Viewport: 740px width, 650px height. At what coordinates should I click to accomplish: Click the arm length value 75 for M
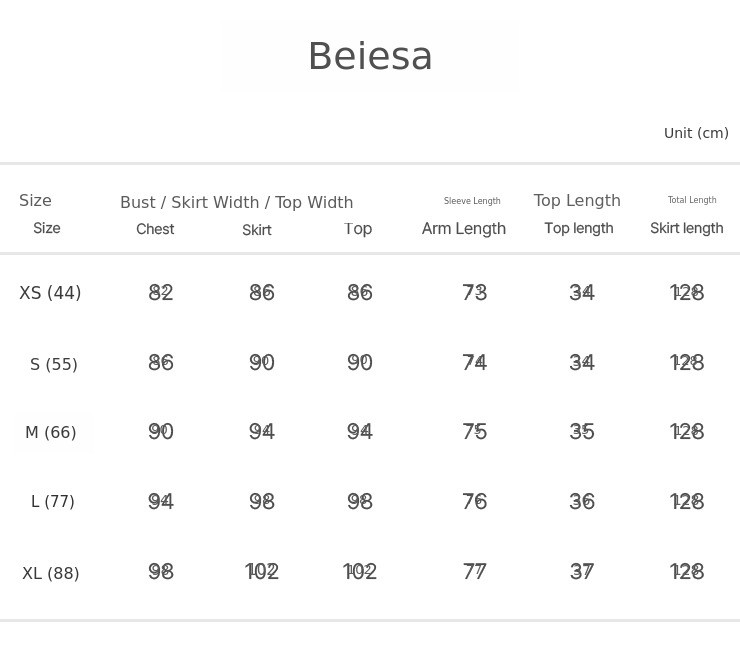475,431
